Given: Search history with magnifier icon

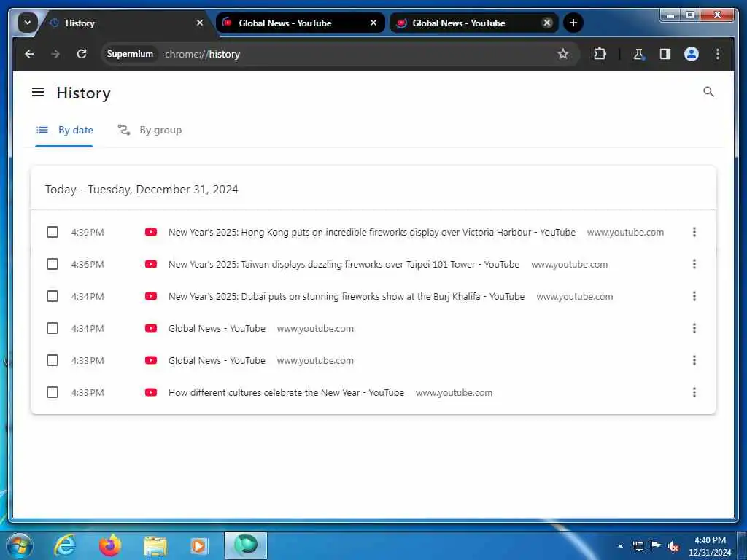Looking at the screenshot, I should pos(708,92).
